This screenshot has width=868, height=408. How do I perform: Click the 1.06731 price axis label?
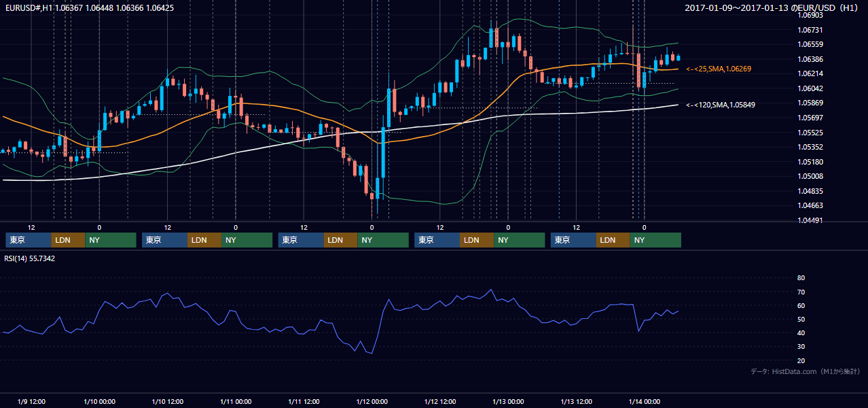tap(810, 30)
